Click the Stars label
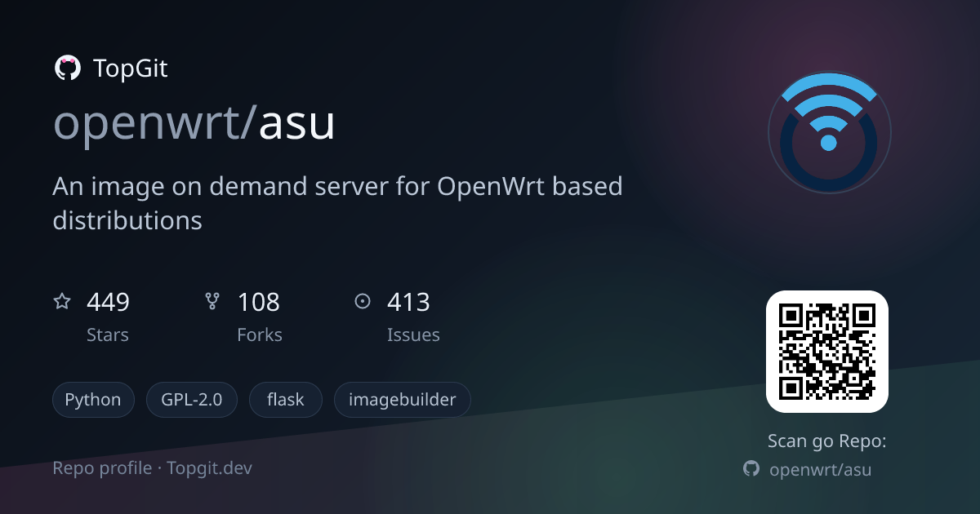Image resolution: width=980 pixels, height=514 pixels. pyautogui.click(x=108, y=335)
